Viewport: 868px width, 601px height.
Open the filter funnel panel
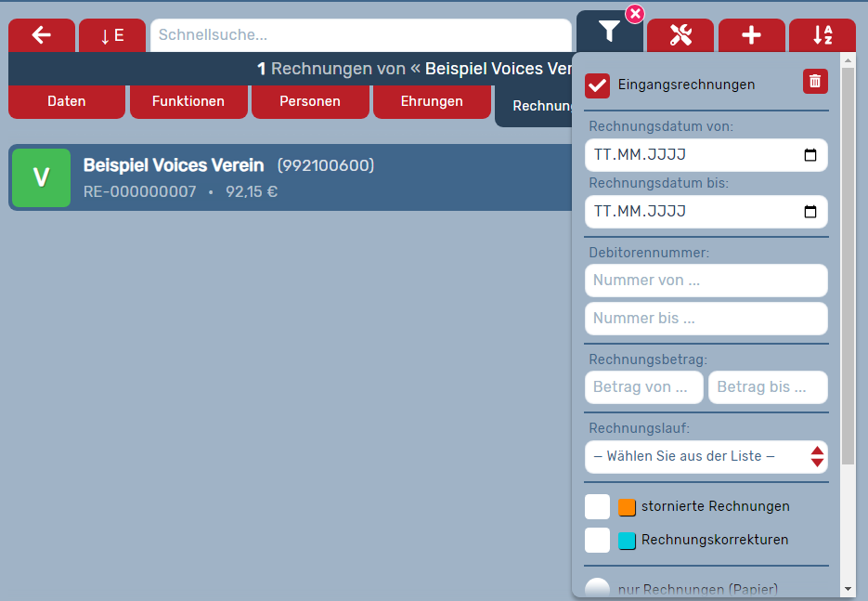click(x=609, y=33)
